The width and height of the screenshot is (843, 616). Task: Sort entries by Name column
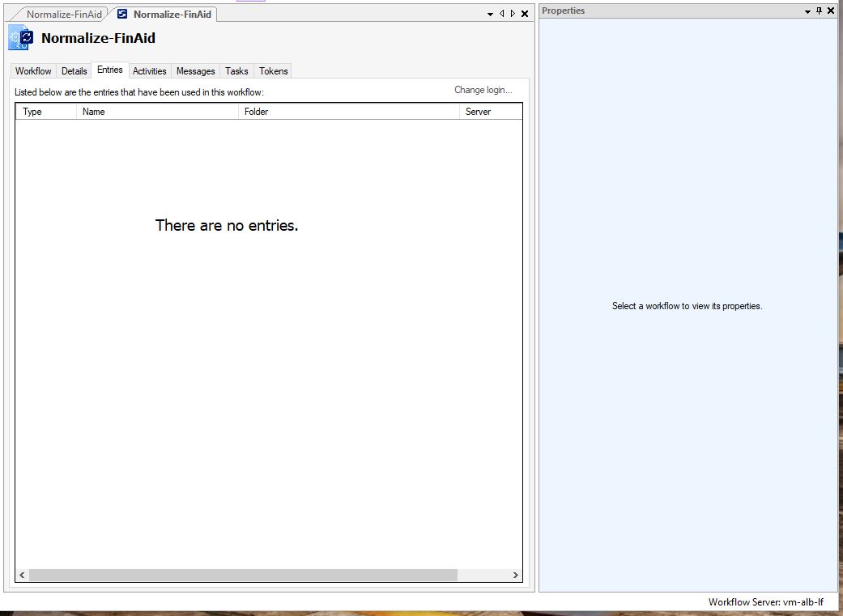[x=158, y=111]
